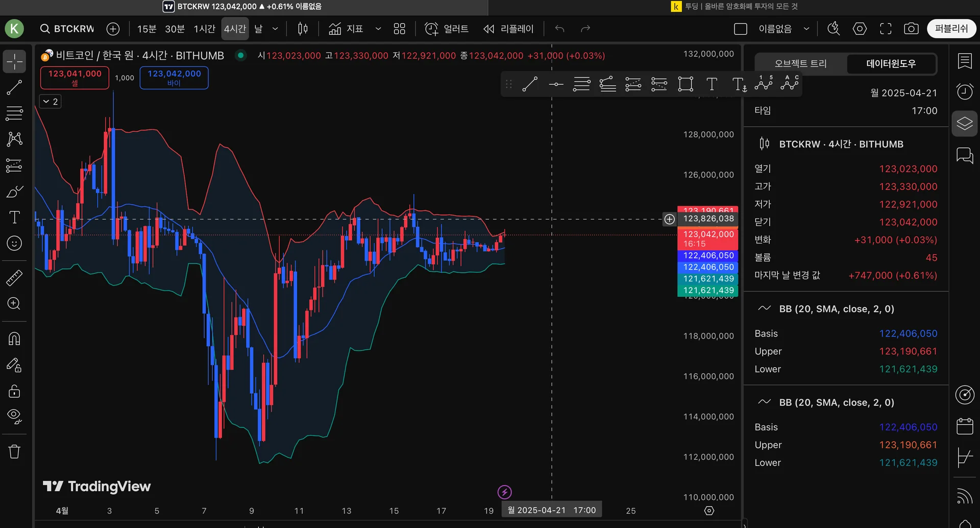Click the purple lightning event marker
The width and height of the screenshot is (980, 528).
[x=504, y=492]
